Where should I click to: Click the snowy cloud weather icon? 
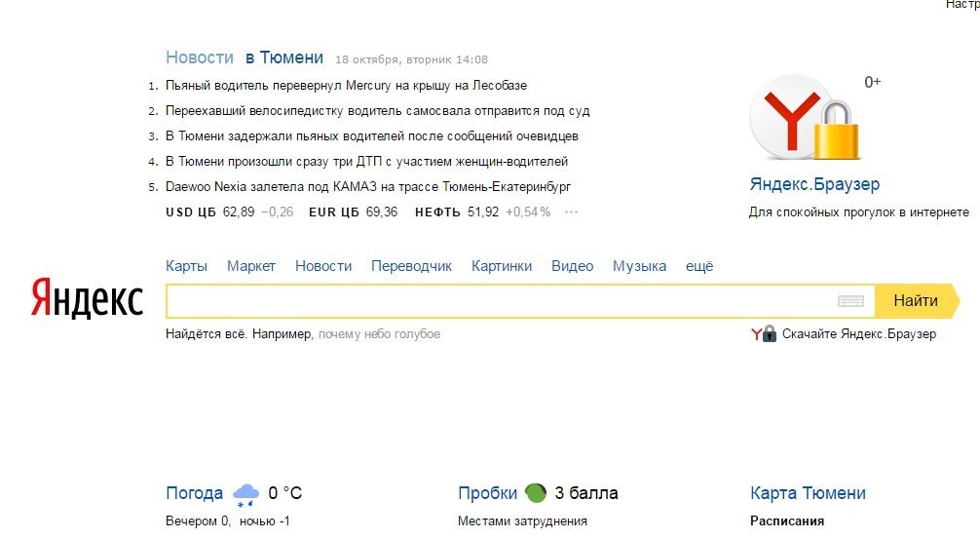click(245, 494)
